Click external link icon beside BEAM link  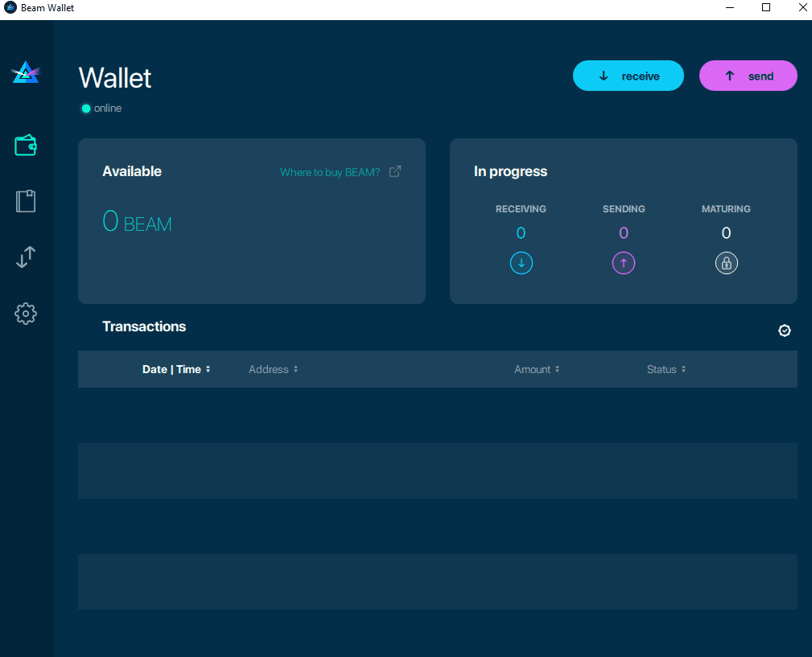click(395, 171)
